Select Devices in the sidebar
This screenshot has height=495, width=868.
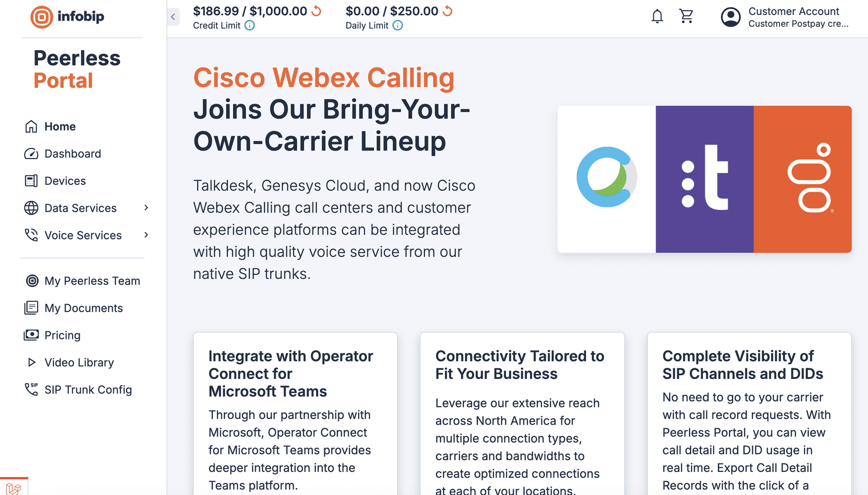tap(65, 181)
